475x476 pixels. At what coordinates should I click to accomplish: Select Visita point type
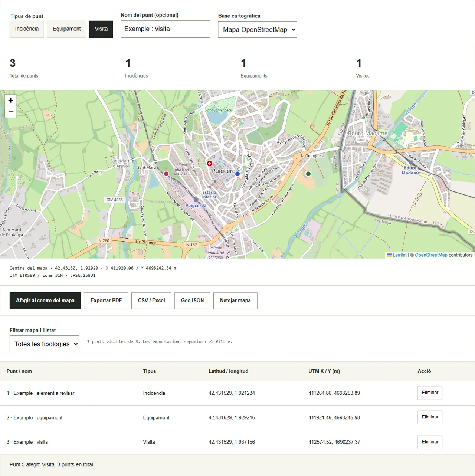[101, 29]
